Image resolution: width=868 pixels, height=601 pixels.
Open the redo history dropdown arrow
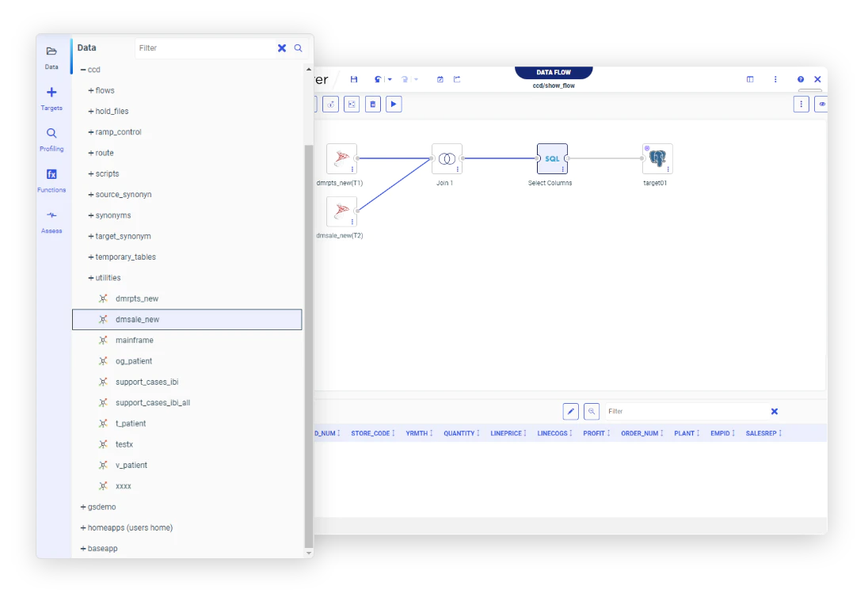pos(417,79)
